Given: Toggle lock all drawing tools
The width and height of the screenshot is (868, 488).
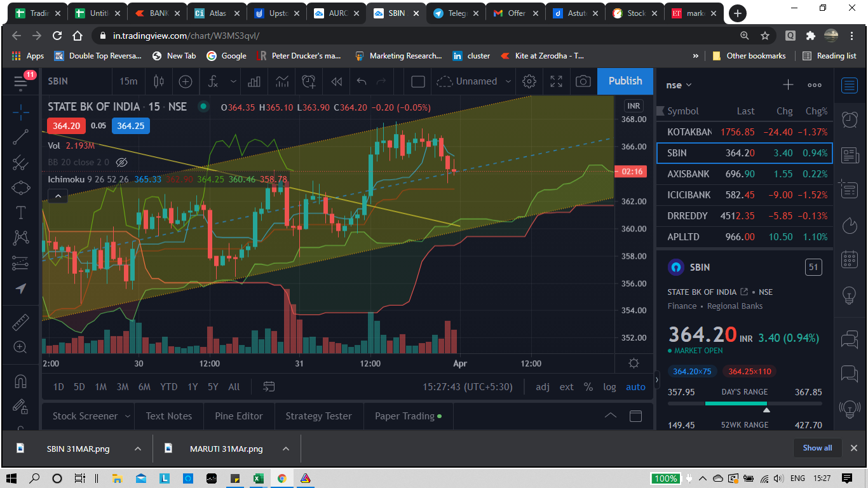Looking at the screenshot, I should point(20,406).
